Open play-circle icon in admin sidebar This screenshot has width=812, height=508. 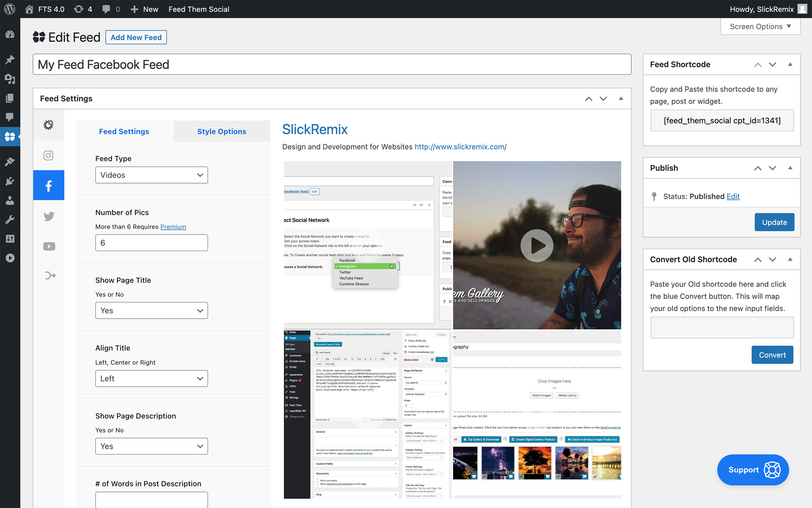pos(10,258)
